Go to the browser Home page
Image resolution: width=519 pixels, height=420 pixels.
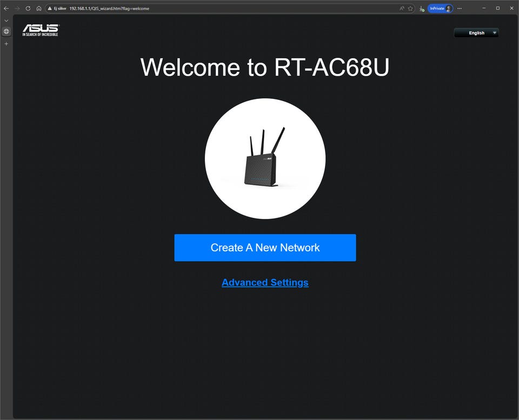click(x=39, y=9)
